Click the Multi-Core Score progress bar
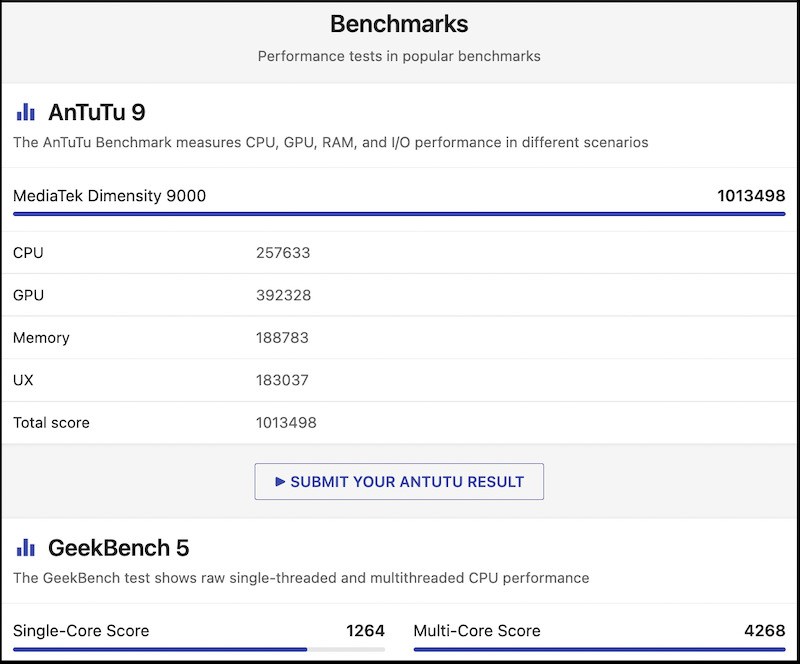The height and width of the screenshot is (664, 800). (599, 649)
